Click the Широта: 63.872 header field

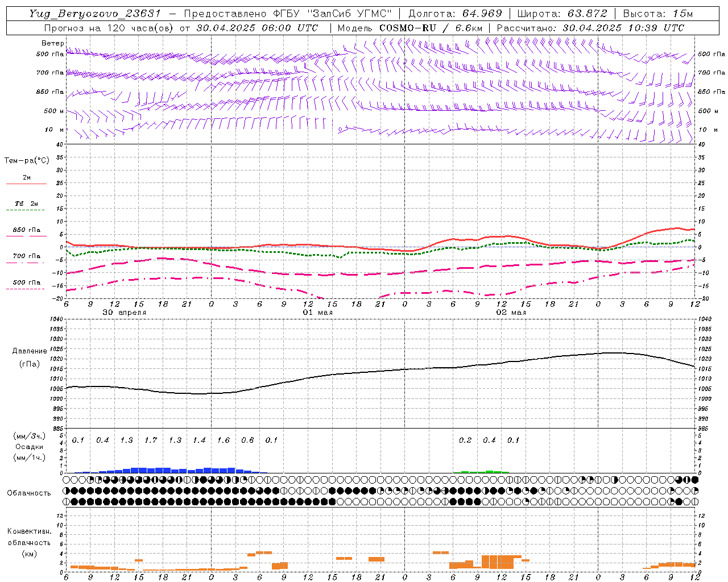click(562, 14)
